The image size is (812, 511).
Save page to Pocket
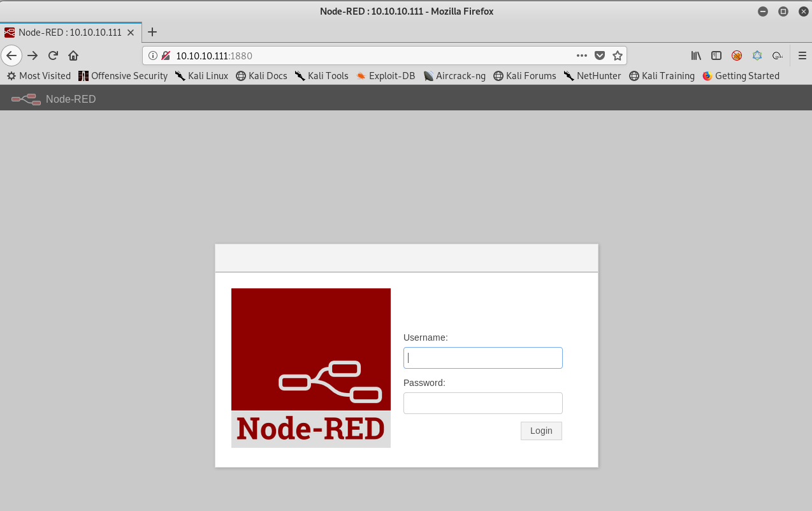(x=600, y=56)
